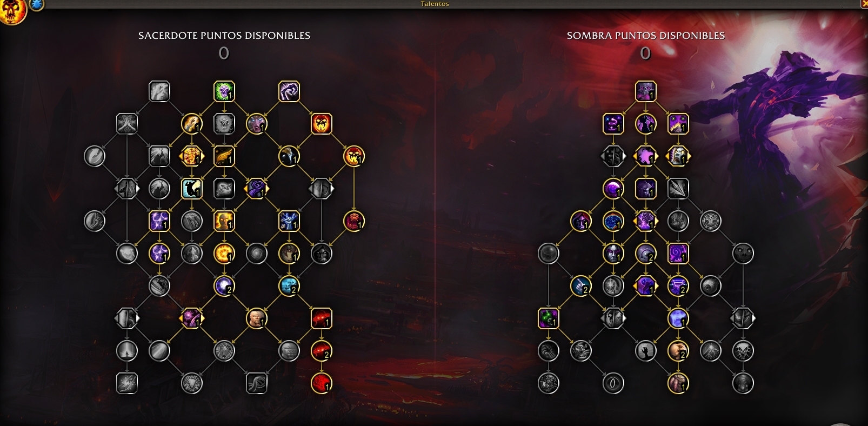Click the grey downward arrows talent
868x426 pixels.
pyautogui.click(x=678, y=189)
